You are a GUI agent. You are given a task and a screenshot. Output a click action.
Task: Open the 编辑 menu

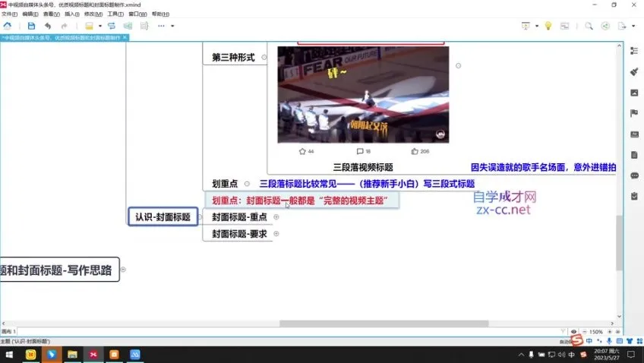(30, 14)
